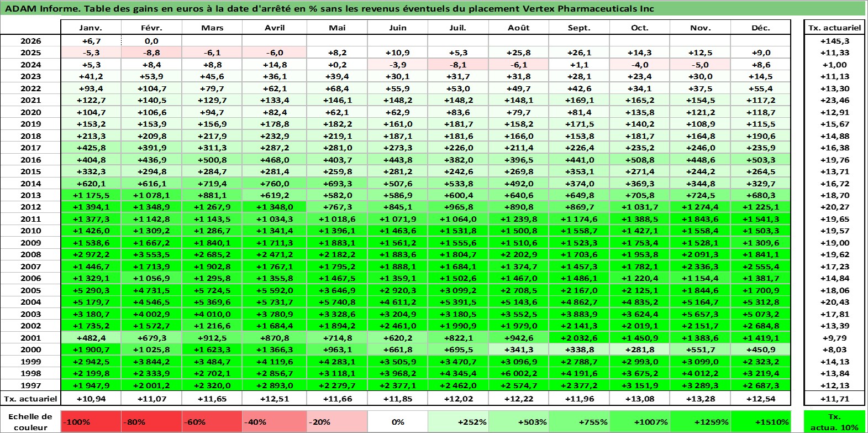The height and width of the screenshot is (433, 868).
Task: Click the +252% light green swatch
Action: click(458, 422)
